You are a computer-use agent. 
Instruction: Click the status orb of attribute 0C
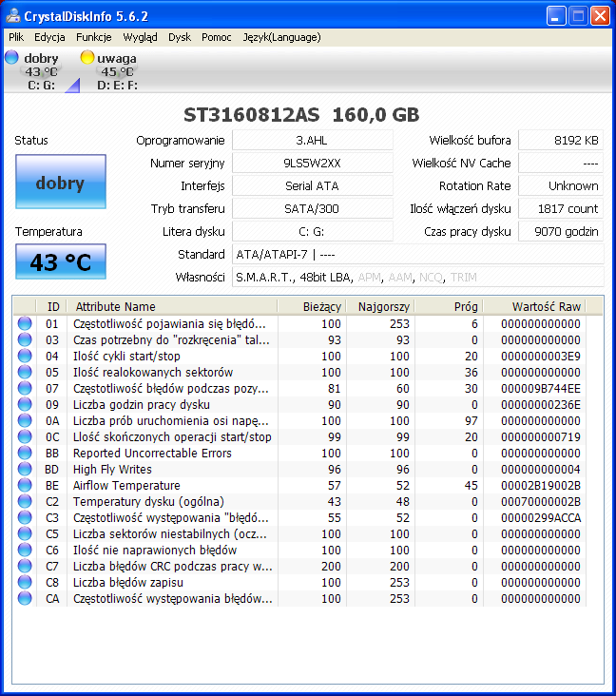pyautogui.click(x=25, y=436)
